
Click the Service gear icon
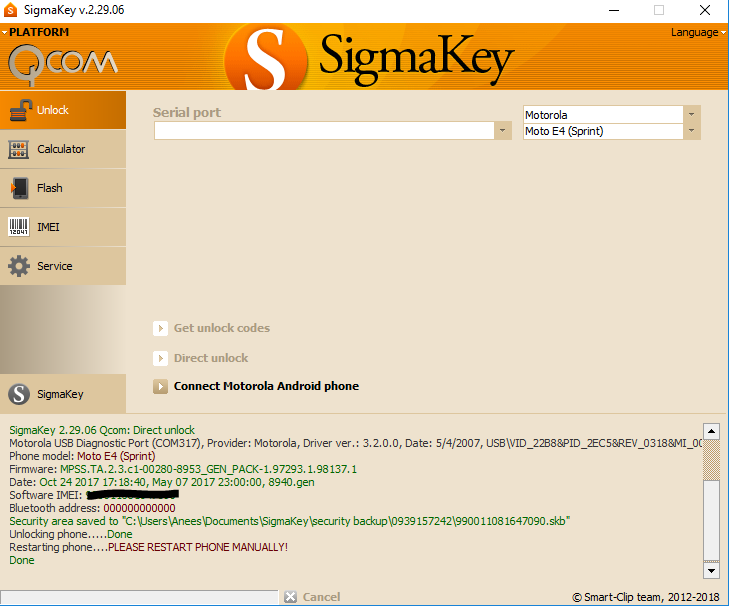coord(19,266)
